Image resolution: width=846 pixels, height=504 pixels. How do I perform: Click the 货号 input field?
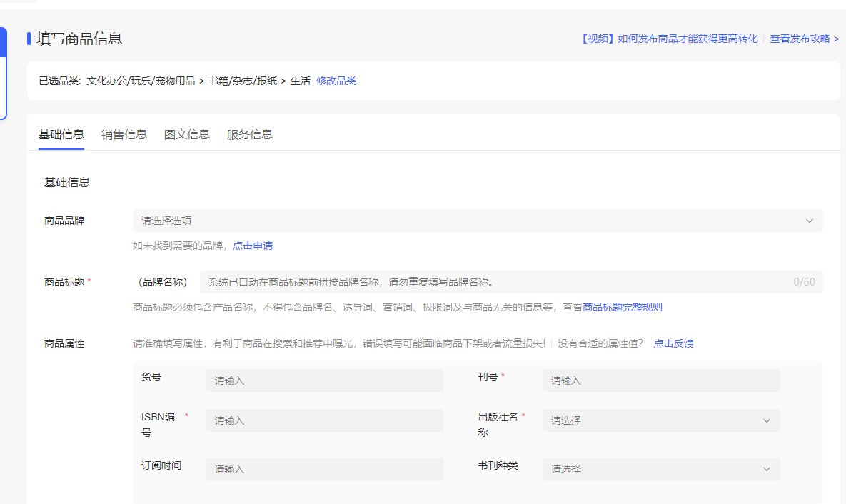tap(325, 381)
